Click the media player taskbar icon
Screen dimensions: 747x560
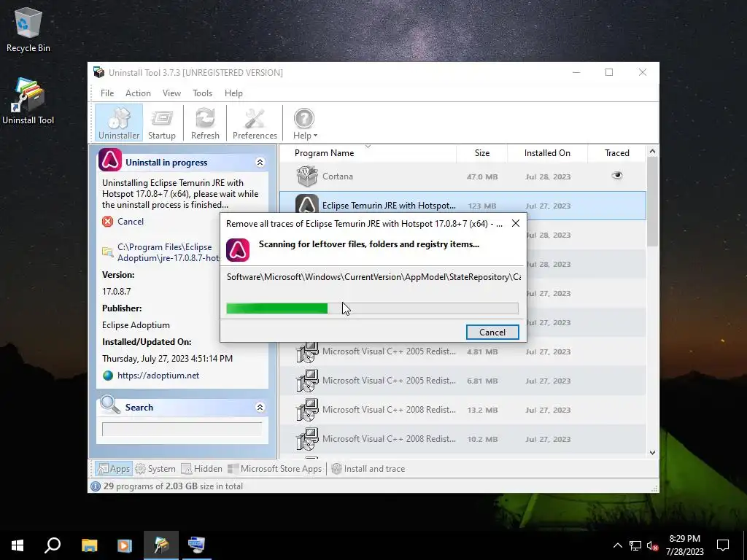[125, 545]
